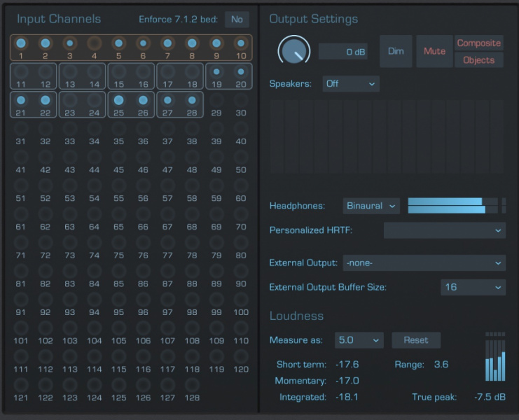The width and height of the screenshot is (519, 420).
Task: Select input channel 21 indicator
Action: coord(21,100)
